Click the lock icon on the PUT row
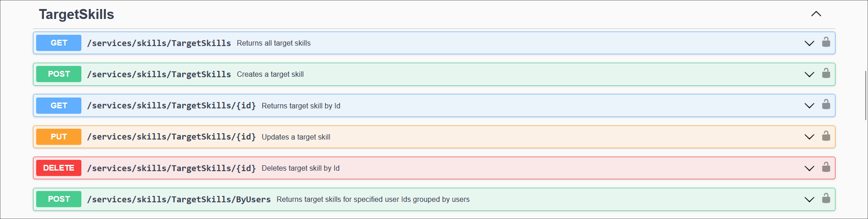The height and width of the screenshot is (219, 868). [826, 136]
